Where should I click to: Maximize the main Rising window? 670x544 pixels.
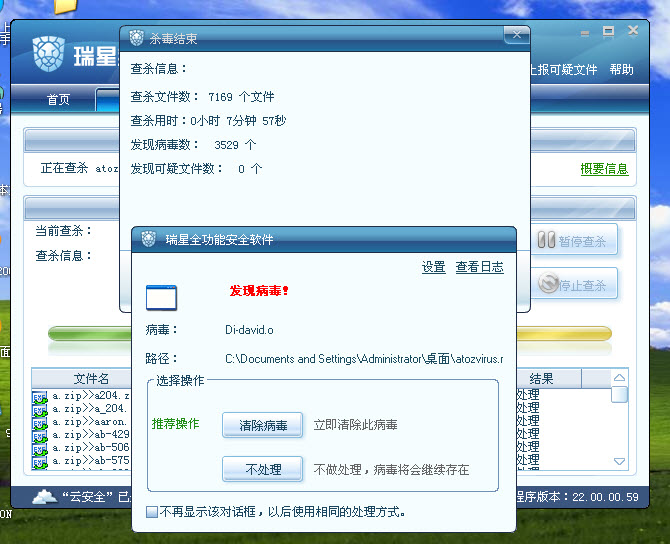click(608, 32)
